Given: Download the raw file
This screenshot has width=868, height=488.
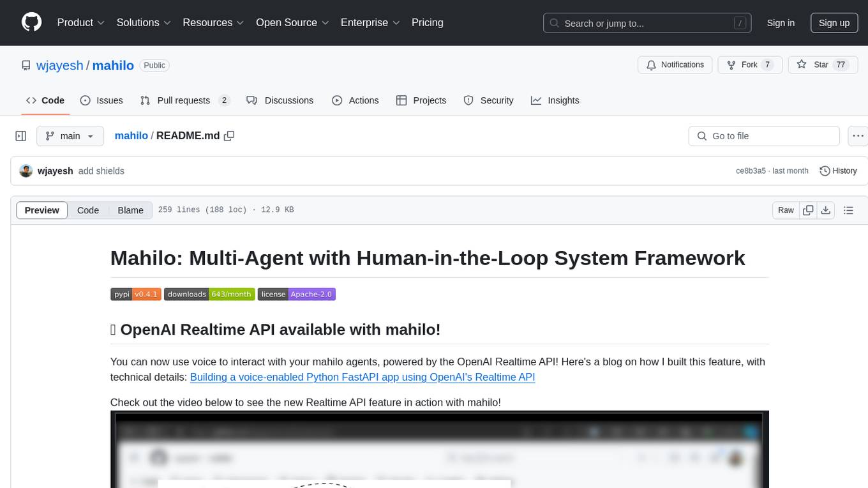Looking at the screenshot, I should click(x=825, y=210).
